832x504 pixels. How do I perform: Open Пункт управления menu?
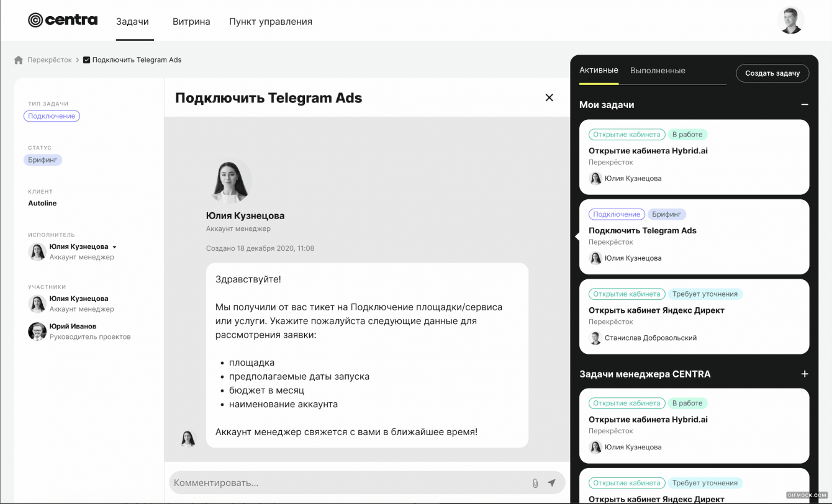click(271, 22)
